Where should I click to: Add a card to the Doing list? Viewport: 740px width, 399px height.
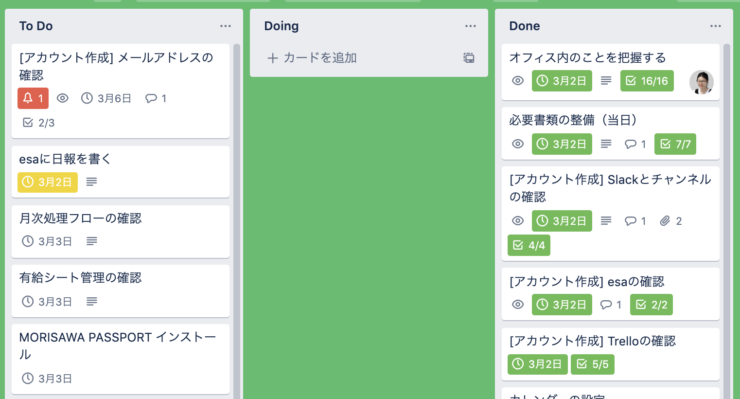[312, 58]
